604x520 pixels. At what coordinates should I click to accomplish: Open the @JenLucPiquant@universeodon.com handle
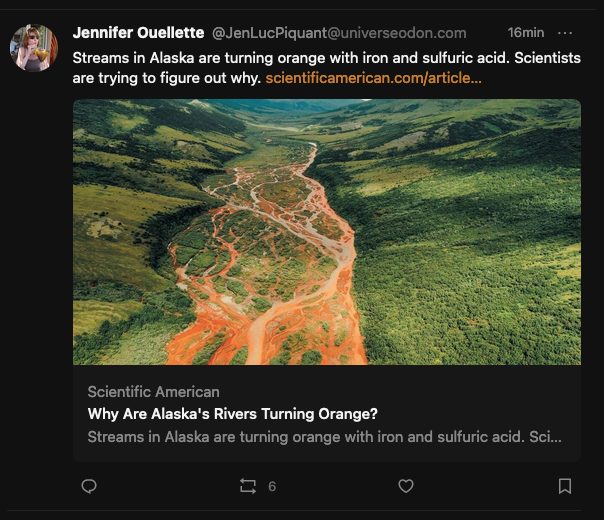click(x=338, y=33)
